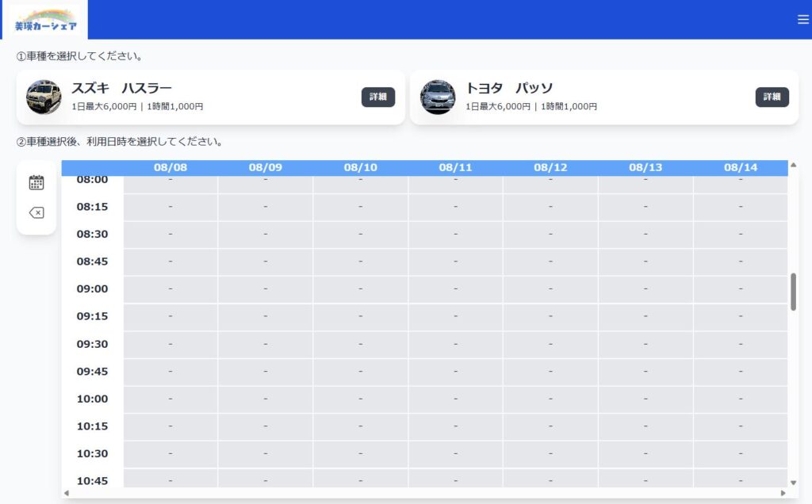This screenshot has width=812, height=504.
Task: Click Passo price text 1時間1,000円
Action: point(569,107)
